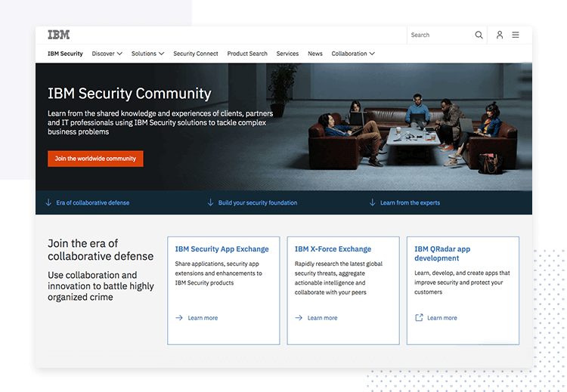
Task: Open IBM X-Force Exchange title link
Action: click(333, 249)
